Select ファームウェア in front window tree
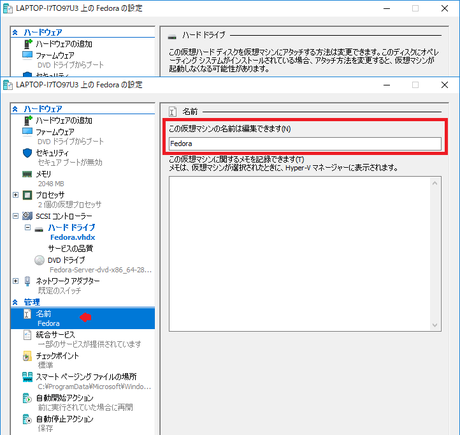This screenshot has width=460, height=435. (55, 132)
